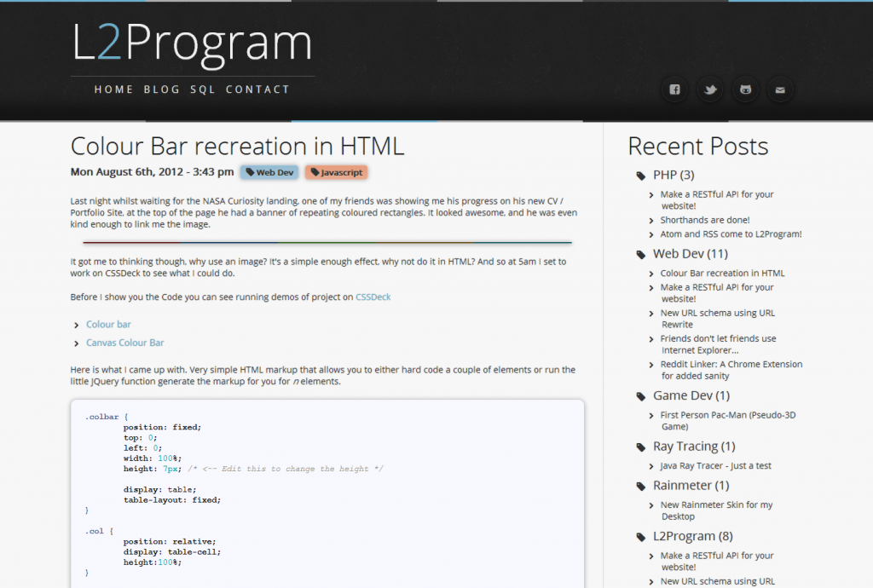Open the BLOG menu item
This screenshot has height=588, width=873.
point(161,89)
